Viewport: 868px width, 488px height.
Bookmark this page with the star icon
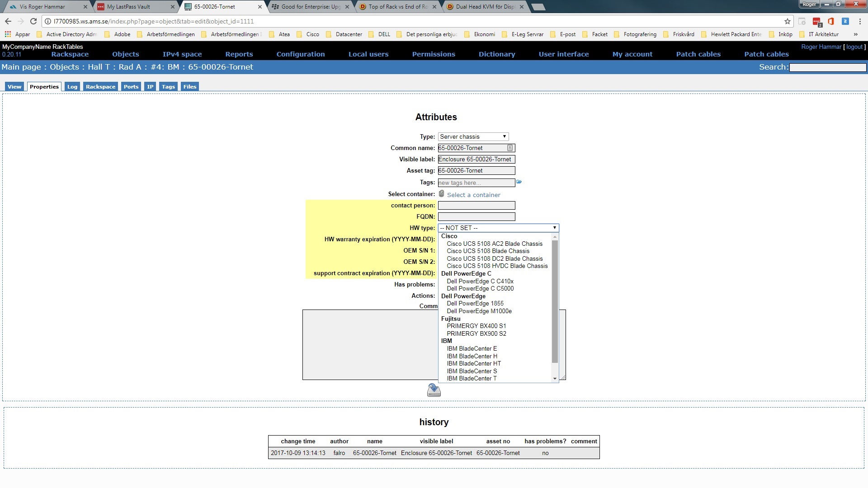coord(788,21)
